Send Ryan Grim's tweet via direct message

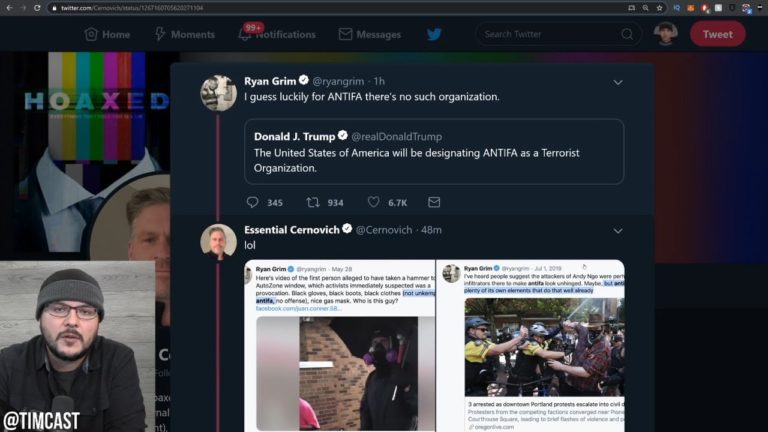tap(434, 202)
